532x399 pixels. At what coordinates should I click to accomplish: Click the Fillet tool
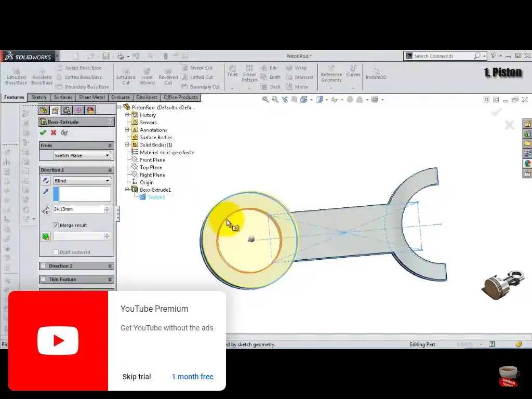click(x=232, y=71)
